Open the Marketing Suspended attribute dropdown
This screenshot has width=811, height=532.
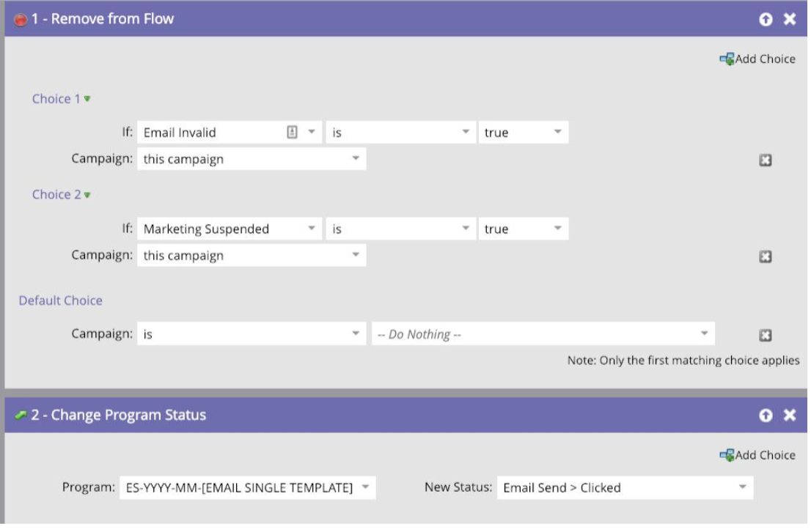[x=311, y=229]
